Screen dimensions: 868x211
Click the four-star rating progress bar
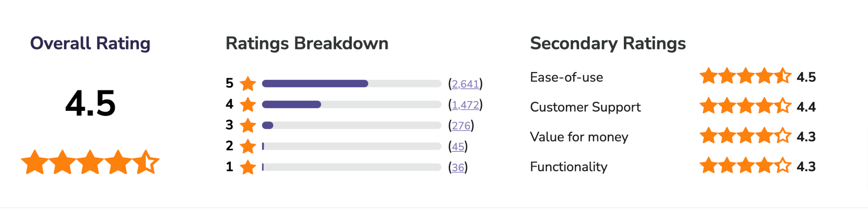pos(352,104)
